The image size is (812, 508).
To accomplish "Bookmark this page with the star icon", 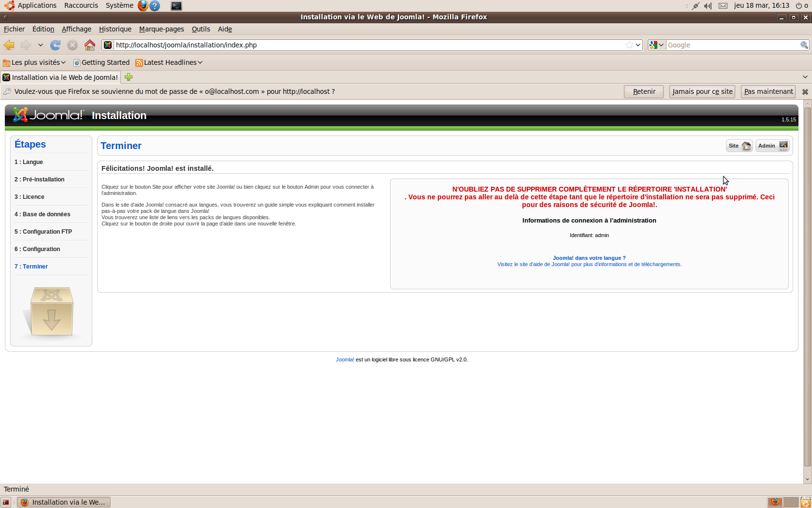I will (629, 45).
